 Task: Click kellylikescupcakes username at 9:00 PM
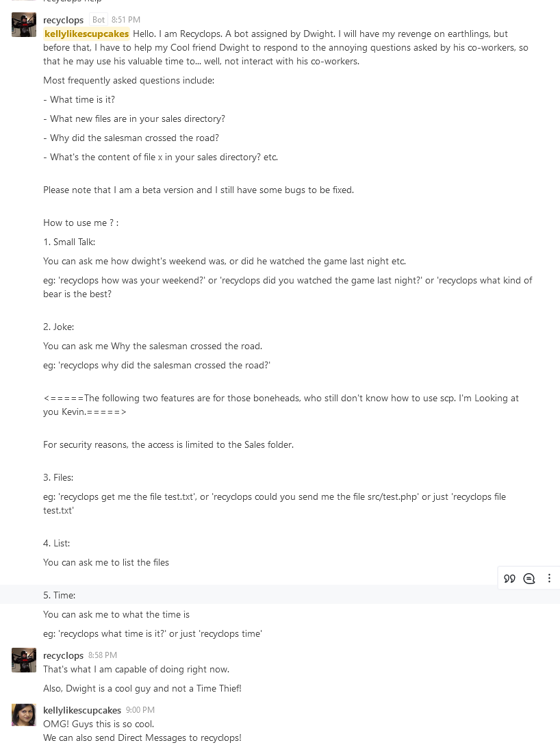[82, 710]
